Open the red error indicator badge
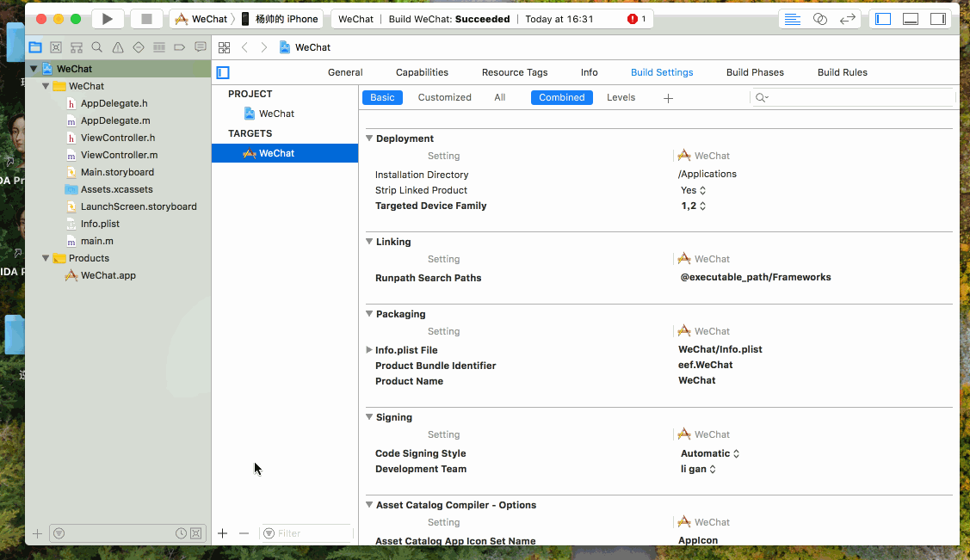 [637, 19]
